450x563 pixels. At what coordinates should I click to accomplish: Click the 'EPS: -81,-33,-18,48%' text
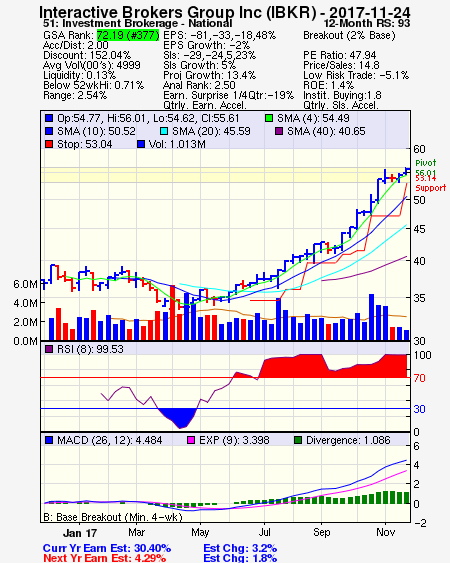click(219, 35)
